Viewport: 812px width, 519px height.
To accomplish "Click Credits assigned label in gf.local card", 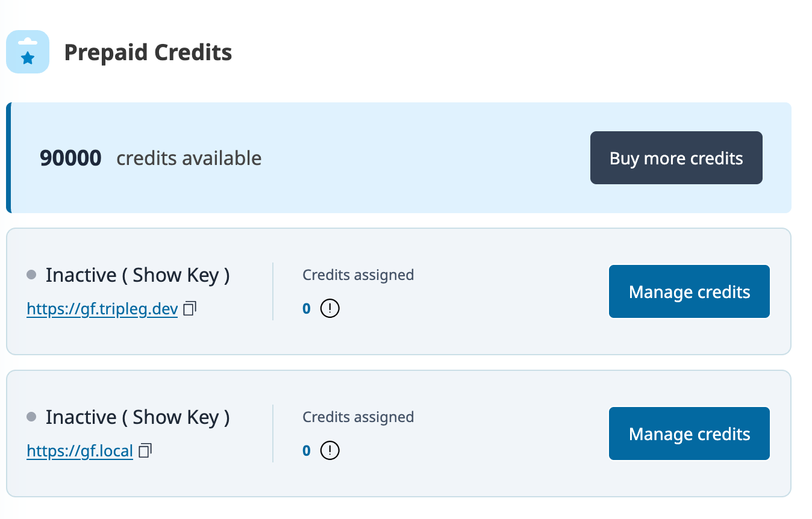I will click(x=358, y=417).
